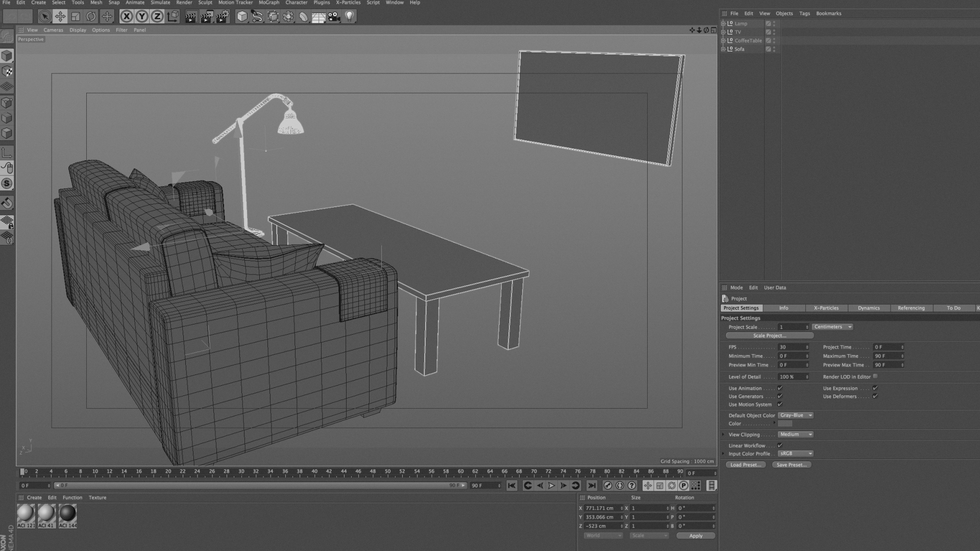Open Default Object Color dropdown
The width and height of the screenshot is (980, 551).
coord(795,415)
